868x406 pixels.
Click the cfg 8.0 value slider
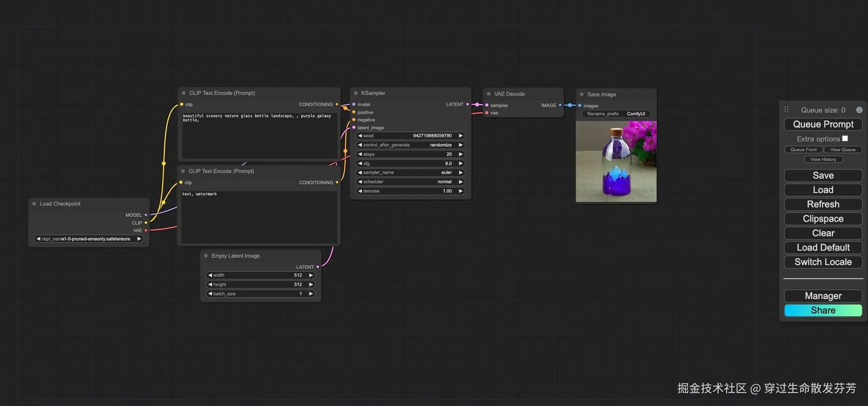[411, 163]
